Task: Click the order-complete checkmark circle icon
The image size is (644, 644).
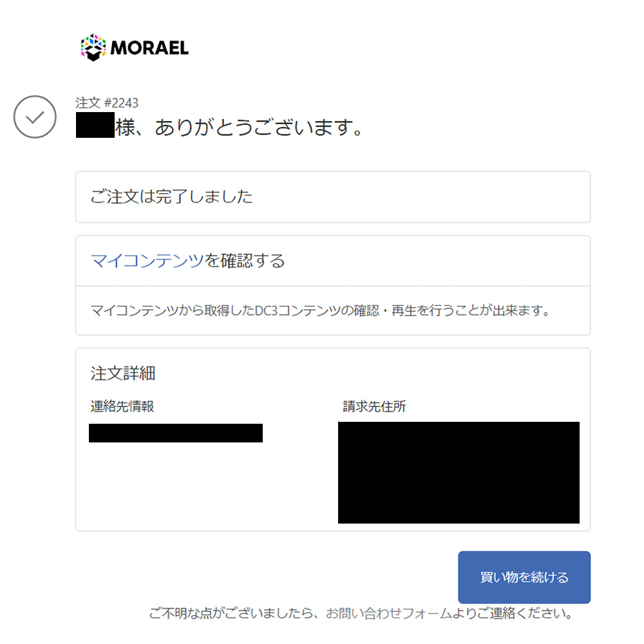Action: (x=35, y=117)
